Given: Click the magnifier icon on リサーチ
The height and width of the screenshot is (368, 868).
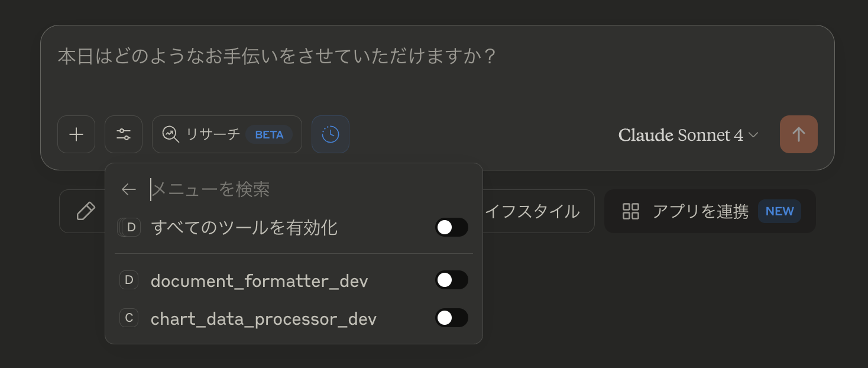Looking at the screenshot, I should point(170,134).
